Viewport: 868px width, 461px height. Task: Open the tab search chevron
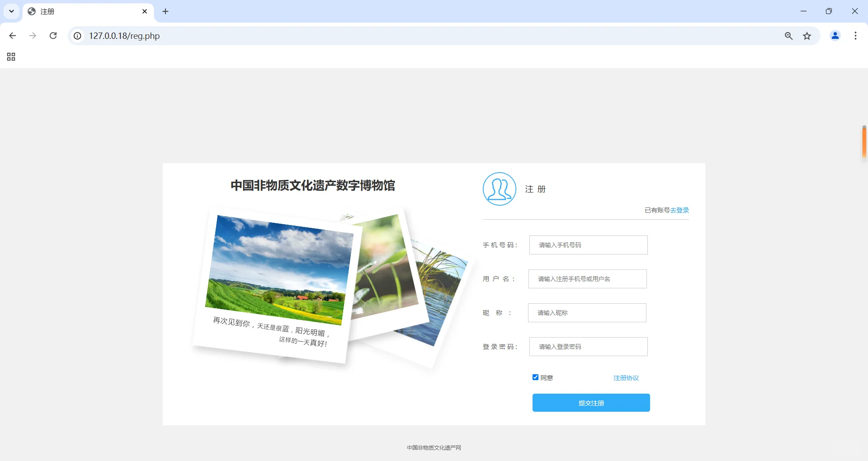pos(11,11)
